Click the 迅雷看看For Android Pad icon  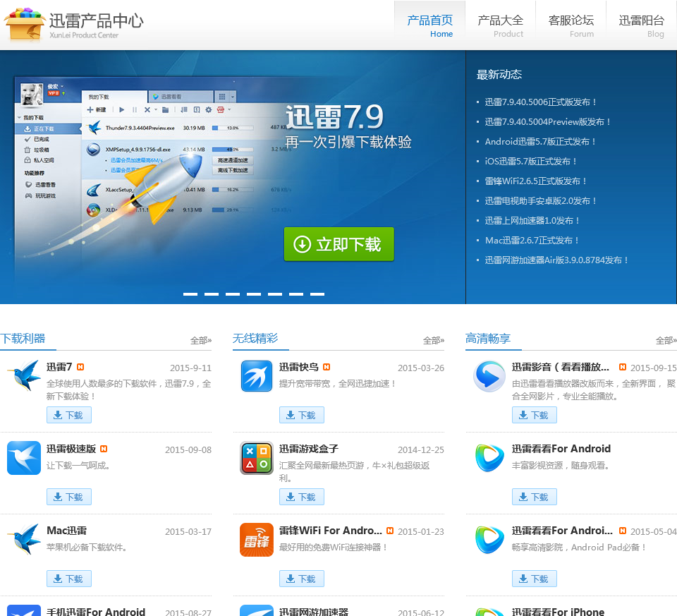coord(489,540)
